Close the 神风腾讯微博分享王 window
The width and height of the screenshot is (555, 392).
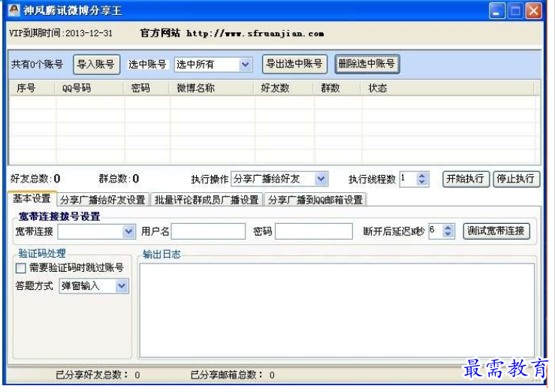(534, 11)
